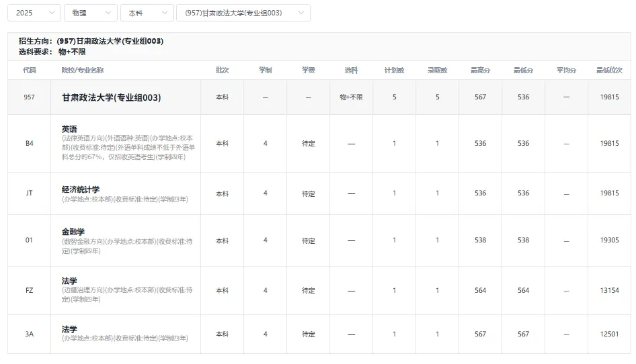636x364 pixels.
Task: Click highest score 567 in university row
Action: 480,97
